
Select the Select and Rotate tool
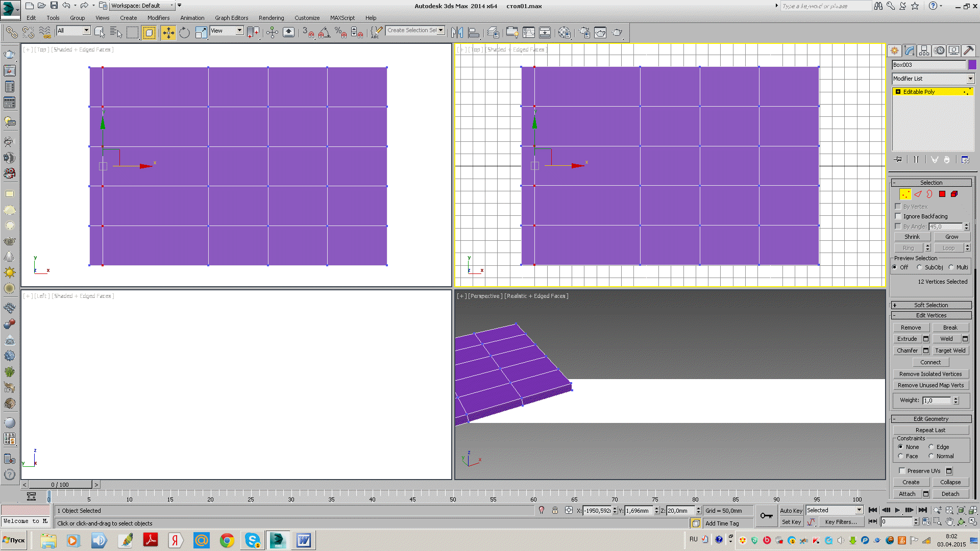[x=184, y=33]
